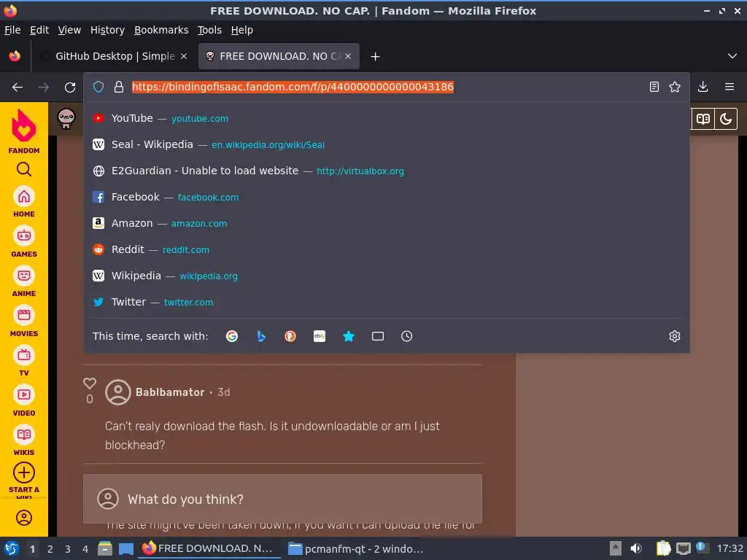Open the Bookmarks menu
747x560 pixels.
161,30
